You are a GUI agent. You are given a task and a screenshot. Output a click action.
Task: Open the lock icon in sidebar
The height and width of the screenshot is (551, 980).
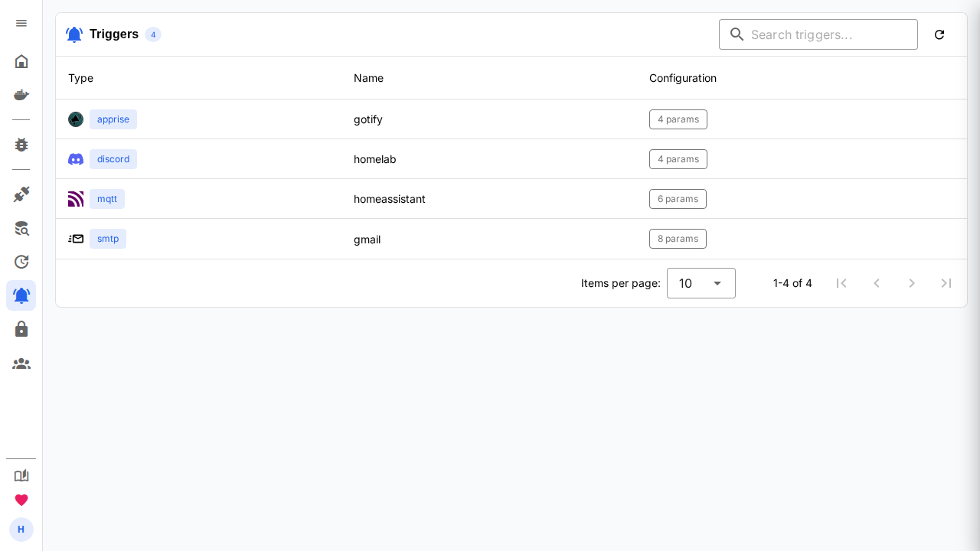tap(21, 329)
